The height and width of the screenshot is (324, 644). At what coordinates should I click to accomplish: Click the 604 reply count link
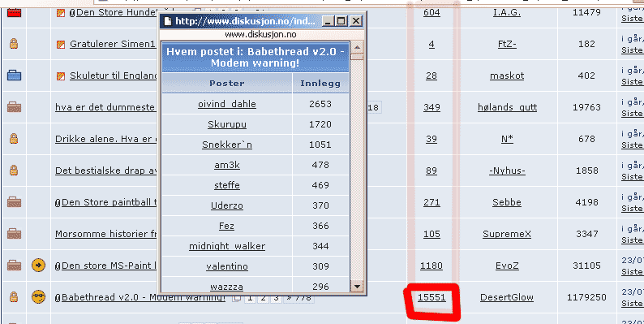[431, 12]
